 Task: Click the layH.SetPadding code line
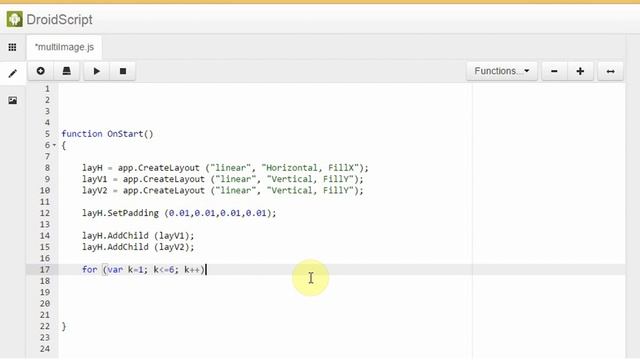179,213
